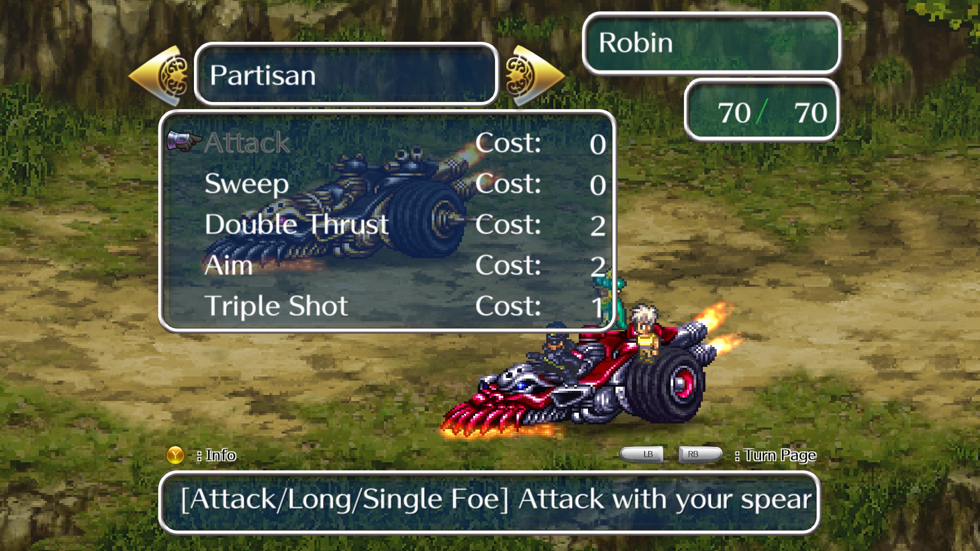Click the left gold arrow beside Partisan
This screenshot has width=980, height=551.
pyautogui.click(x=158, y=76)
